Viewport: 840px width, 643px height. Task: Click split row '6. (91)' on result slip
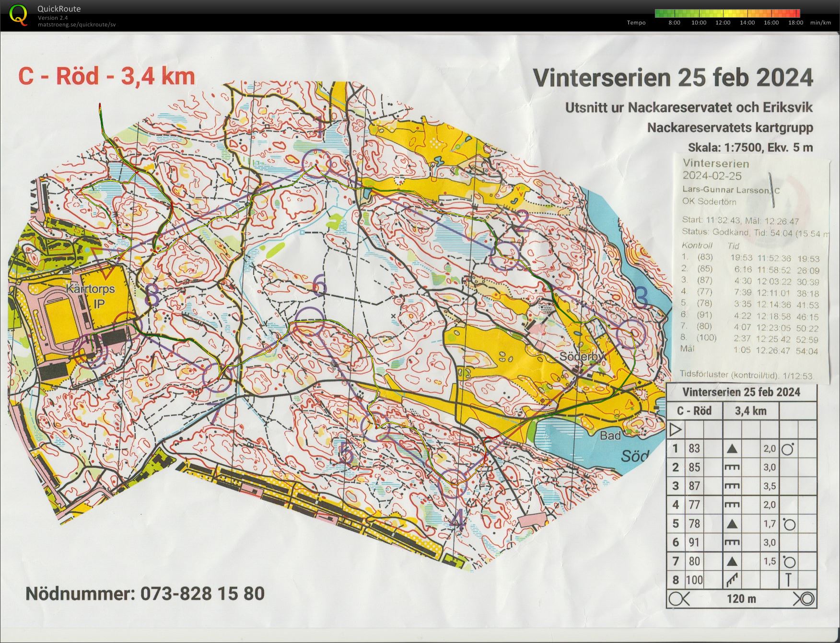[750, 316]
